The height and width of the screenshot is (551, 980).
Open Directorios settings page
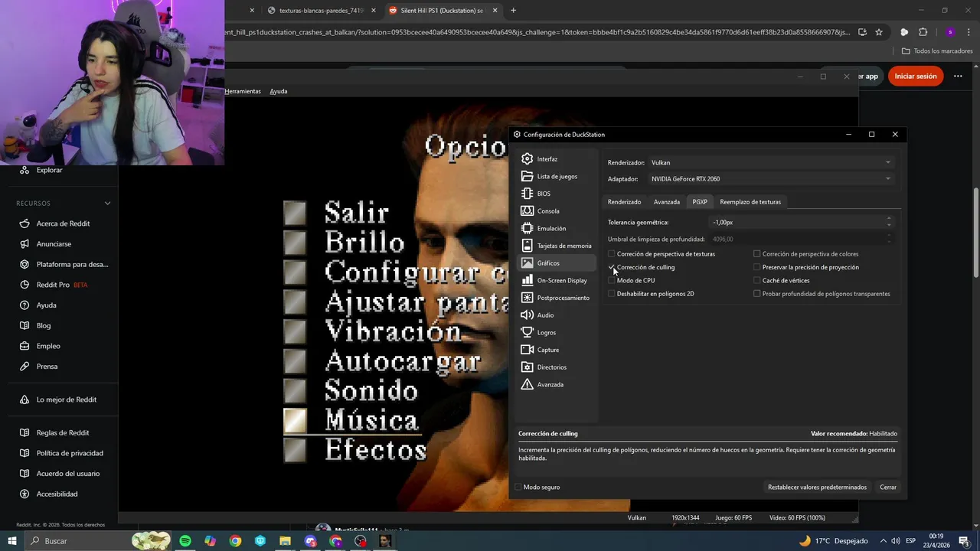point(557,367)
